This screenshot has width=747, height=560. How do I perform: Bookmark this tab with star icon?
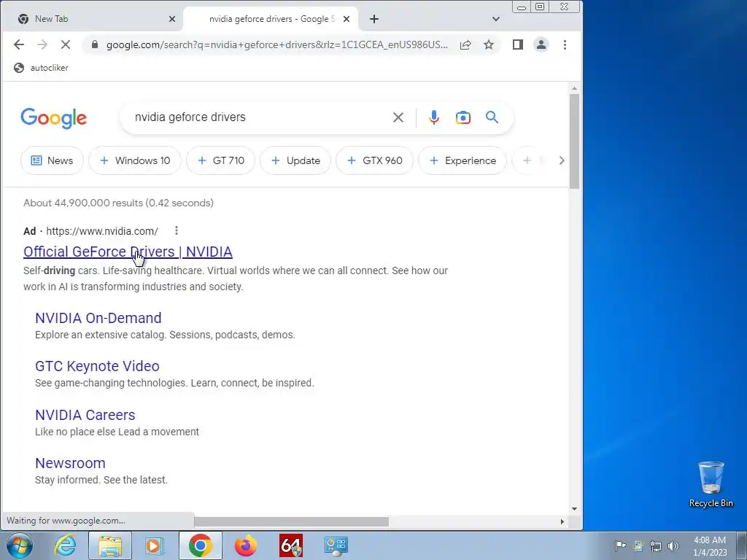[489, 44]
